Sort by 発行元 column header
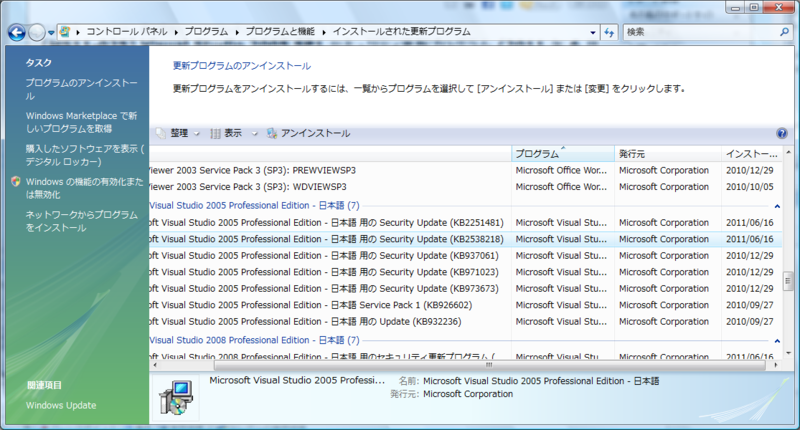The width and height of the screenshot is (800, 430). tap(668, 154)
